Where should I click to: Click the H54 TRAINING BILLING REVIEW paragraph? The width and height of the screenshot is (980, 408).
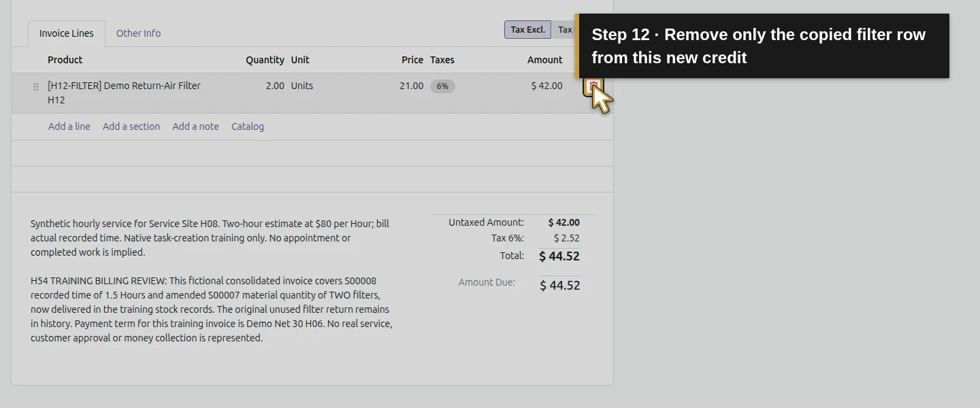click(212, 309)
